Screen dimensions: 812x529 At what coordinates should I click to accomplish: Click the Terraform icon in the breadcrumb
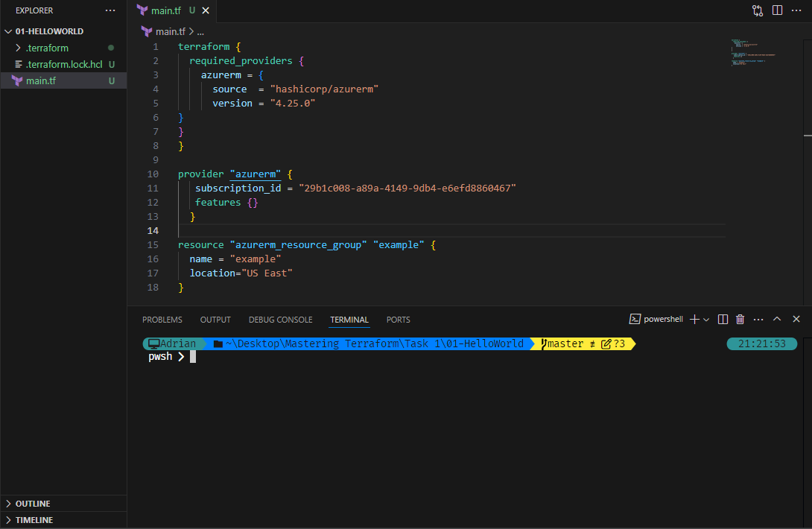coord(147,31)
